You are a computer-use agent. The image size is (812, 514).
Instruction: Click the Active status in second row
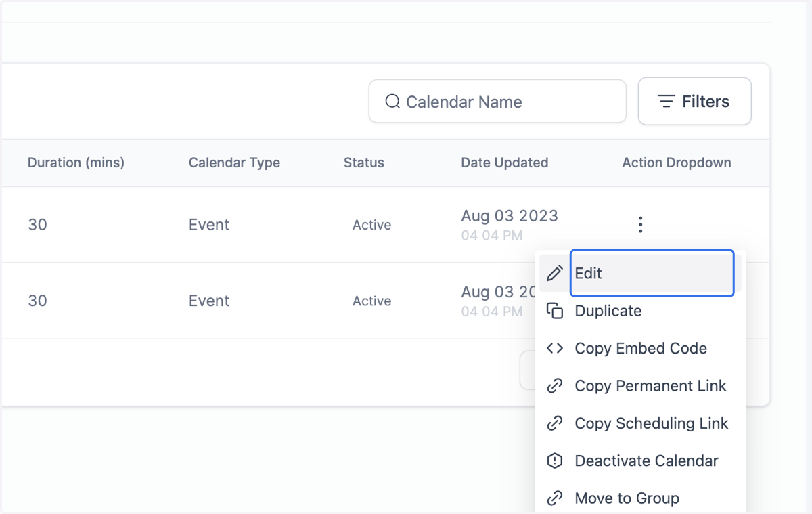[x=371, y=301]
